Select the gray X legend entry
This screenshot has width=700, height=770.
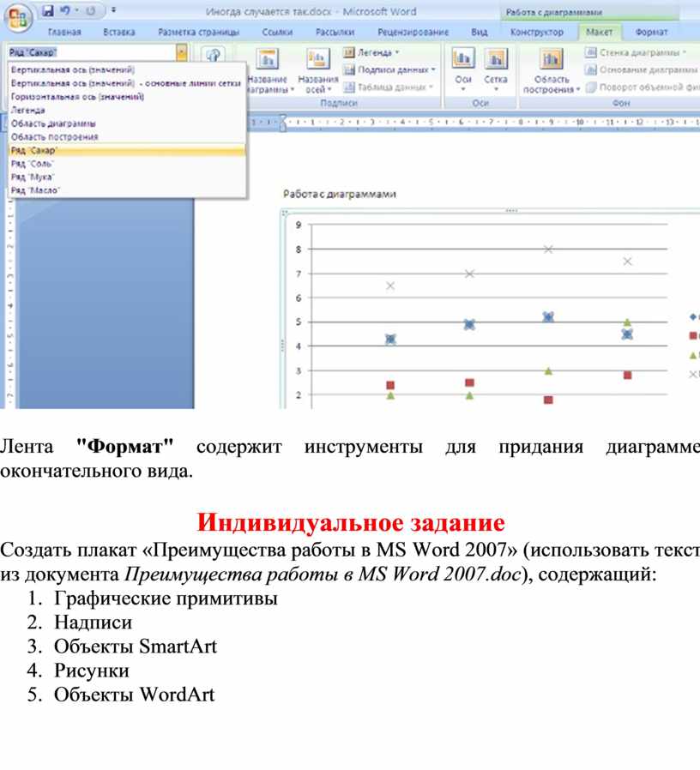(693, 374)
